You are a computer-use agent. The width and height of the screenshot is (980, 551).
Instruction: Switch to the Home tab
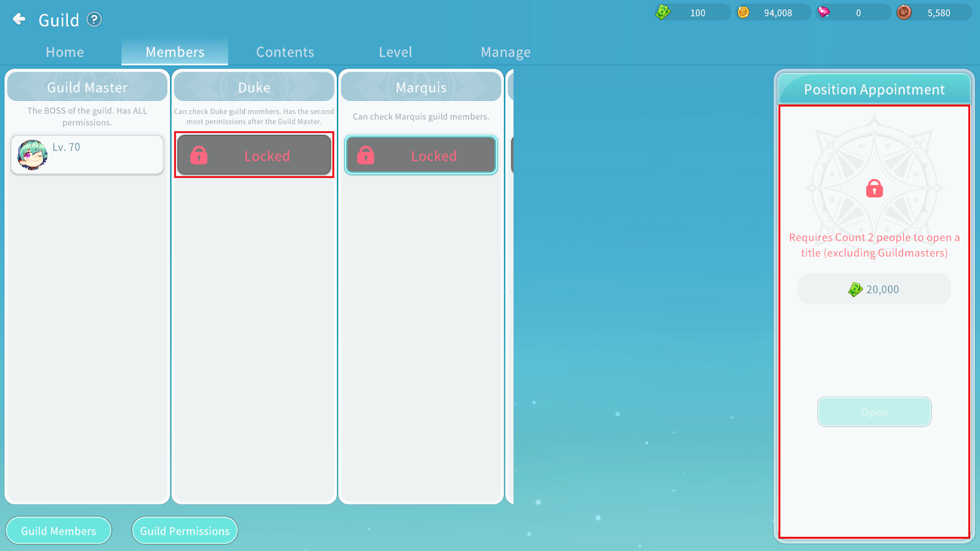click(65, 52)
